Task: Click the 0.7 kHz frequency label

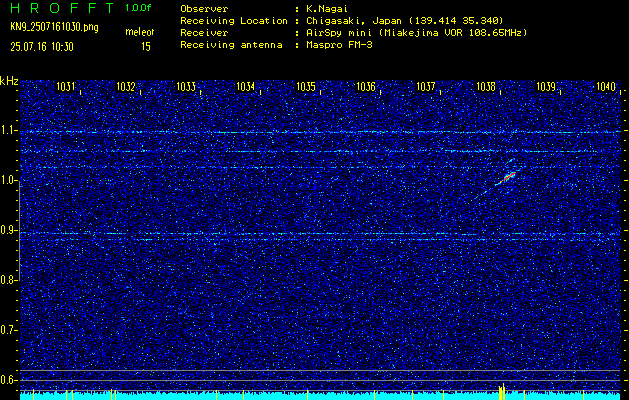Action: pos(9,330)
